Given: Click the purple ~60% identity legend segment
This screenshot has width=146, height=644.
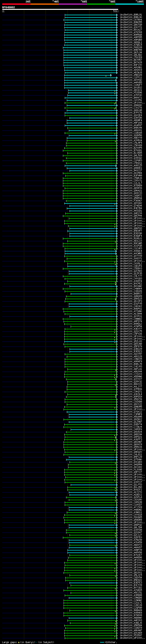Looking at the screenshot, I should point(73,4).
